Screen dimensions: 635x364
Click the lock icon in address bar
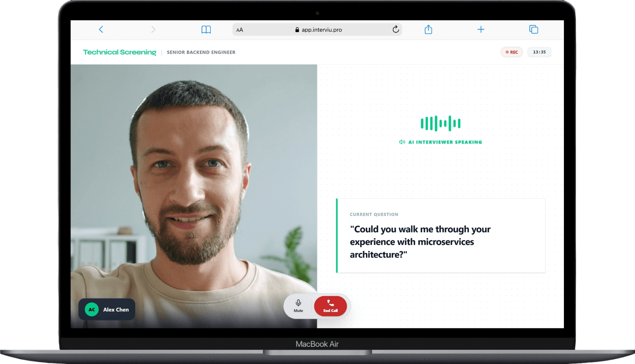[x=297, y=29]
